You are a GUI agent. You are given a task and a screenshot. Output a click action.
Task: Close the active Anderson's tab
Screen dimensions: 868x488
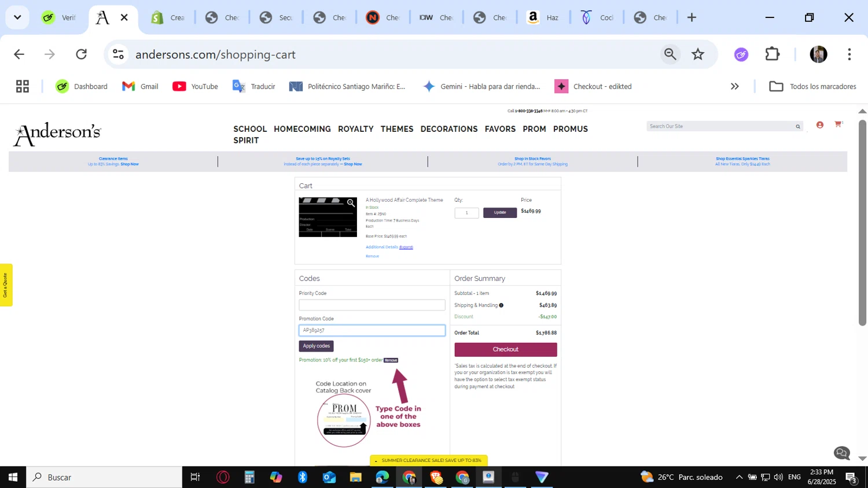click(x=124, y=17)
